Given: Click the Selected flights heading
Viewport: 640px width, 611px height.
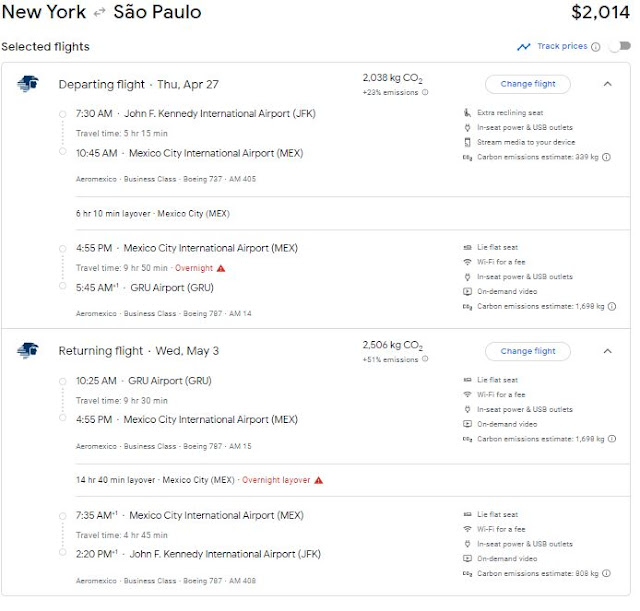Looking at the screenshot, I should pos(45,47).
